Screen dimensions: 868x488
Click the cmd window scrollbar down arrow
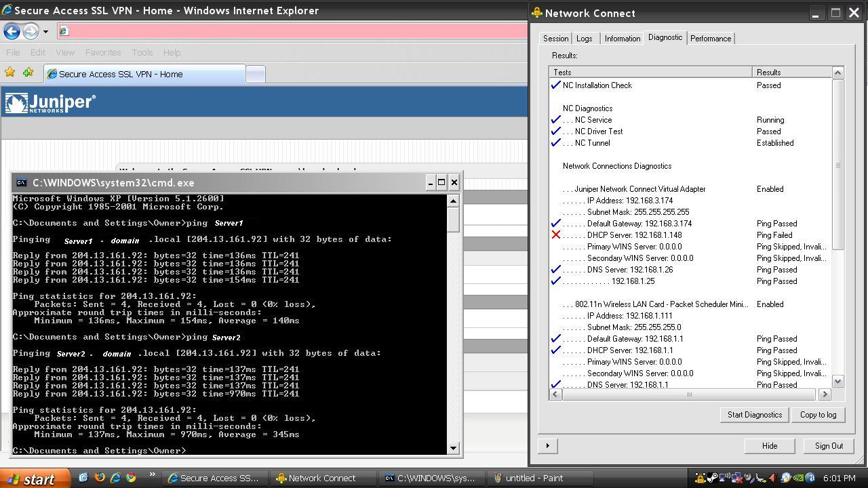coord(453,448)
